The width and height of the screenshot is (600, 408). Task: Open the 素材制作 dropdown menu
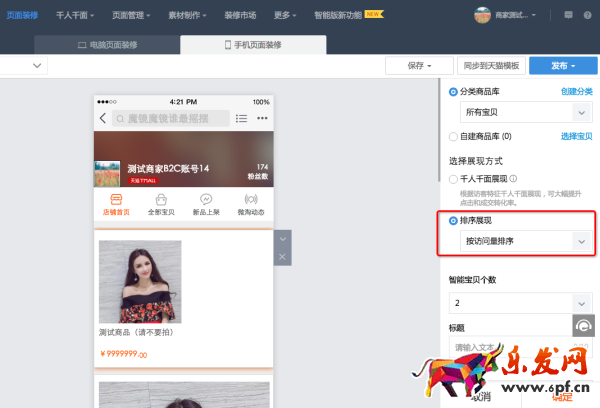pos(187,15)
